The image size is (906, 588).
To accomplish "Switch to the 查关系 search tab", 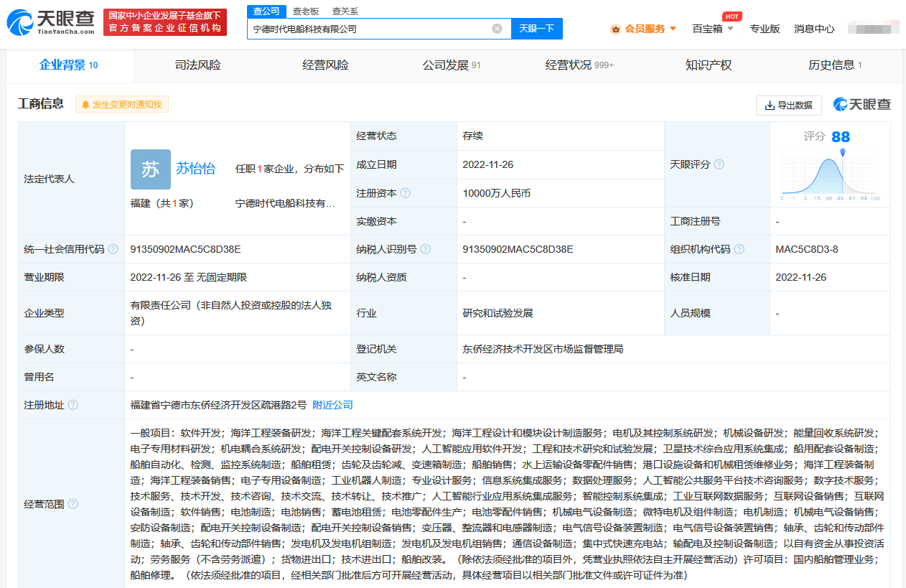I will point(345,11).
